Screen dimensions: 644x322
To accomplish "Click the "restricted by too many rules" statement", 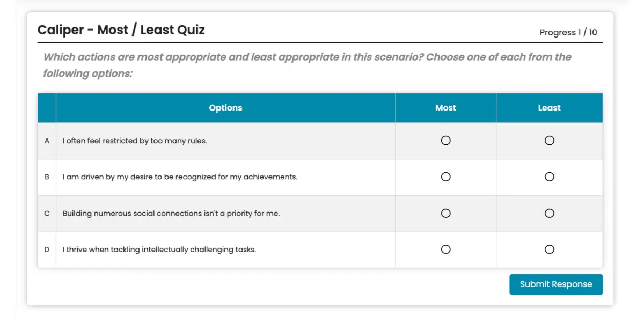I will 135,141.
